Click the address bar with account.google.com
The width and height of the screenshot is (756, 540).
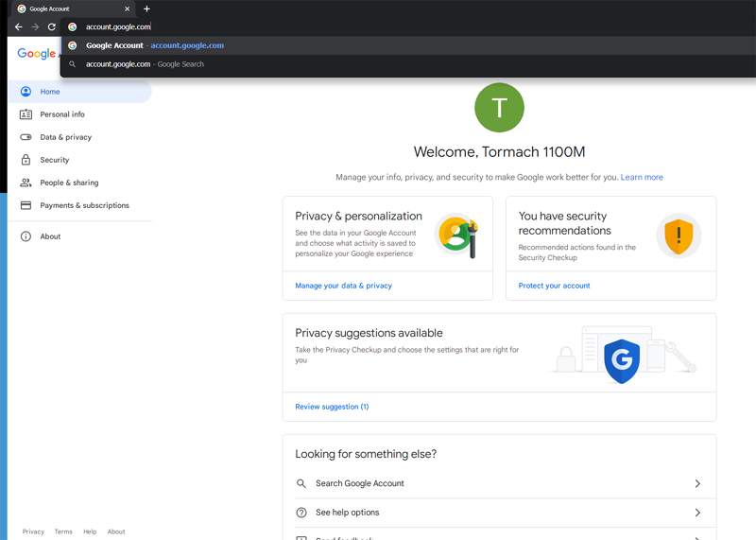(x=407, y=27)
